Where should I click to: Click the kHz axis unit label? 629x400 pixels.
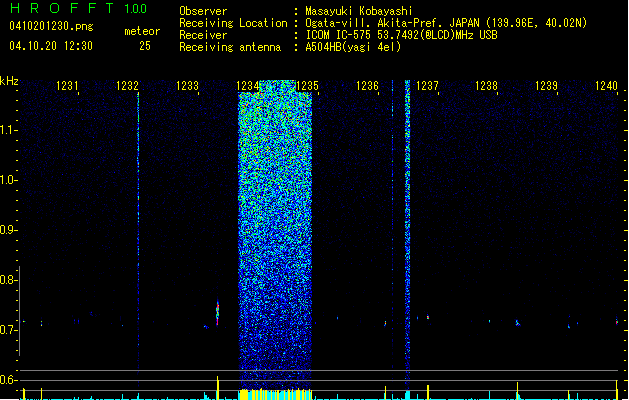9,81
